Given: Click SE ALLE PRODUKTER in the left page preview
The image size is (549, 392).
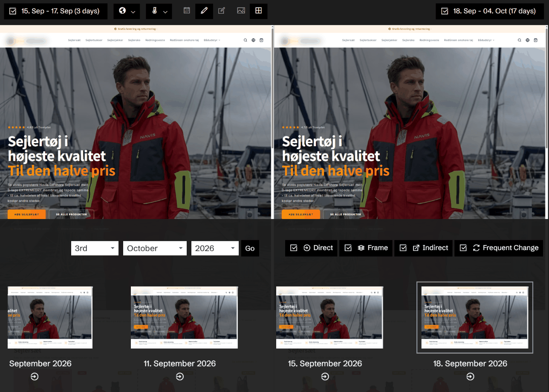Looking at the screenshot, I should click(x=72, y=214).
